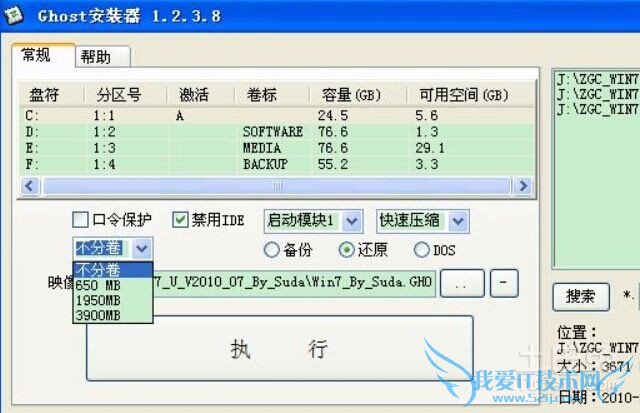Select the E: partition row
Image resolution: width=640 pixels, height=413 pixels.
[x=277, y=148]
